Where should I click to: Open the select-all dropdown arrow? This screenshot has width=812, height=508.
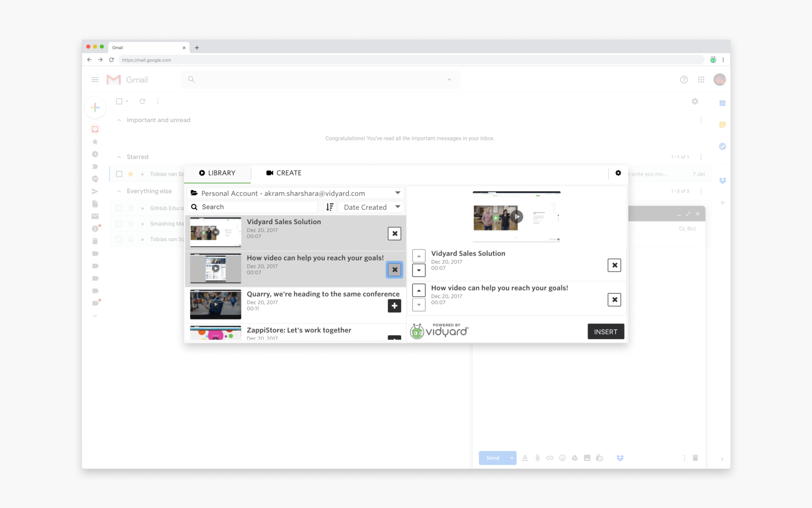[127, 101]
